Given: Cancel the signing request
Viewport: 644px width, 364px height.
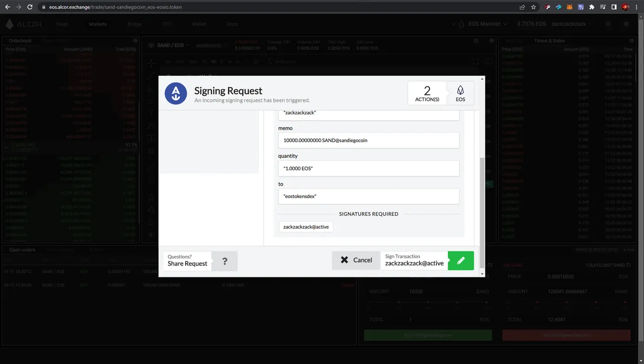Looking at the screenshot, I should click(356, 260).
